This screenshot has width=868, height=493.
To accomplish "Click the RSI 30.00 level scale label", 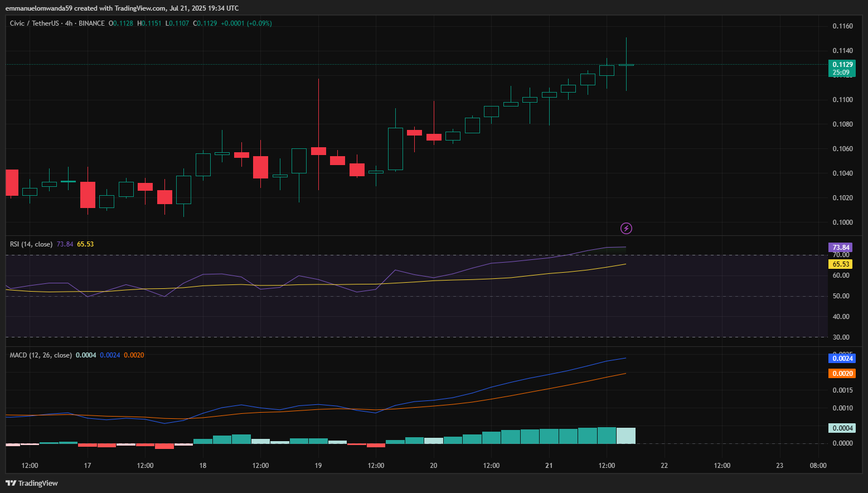I will coord(841,337).
